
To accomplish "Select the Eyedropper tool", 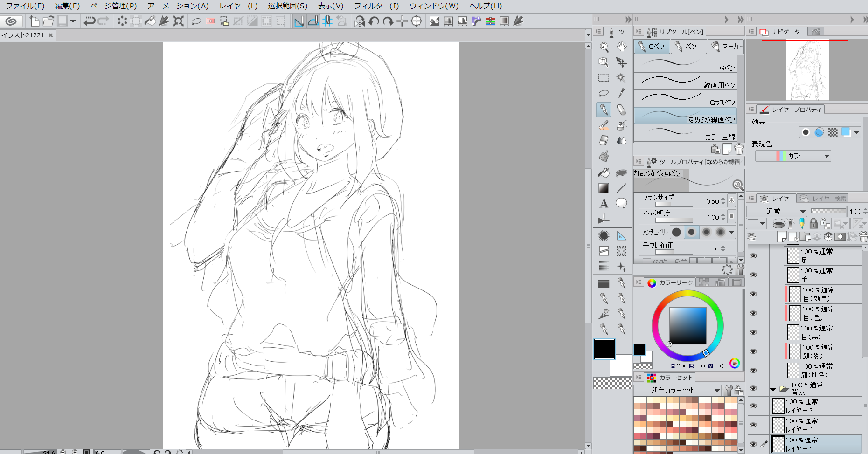I will pos(621,93).
